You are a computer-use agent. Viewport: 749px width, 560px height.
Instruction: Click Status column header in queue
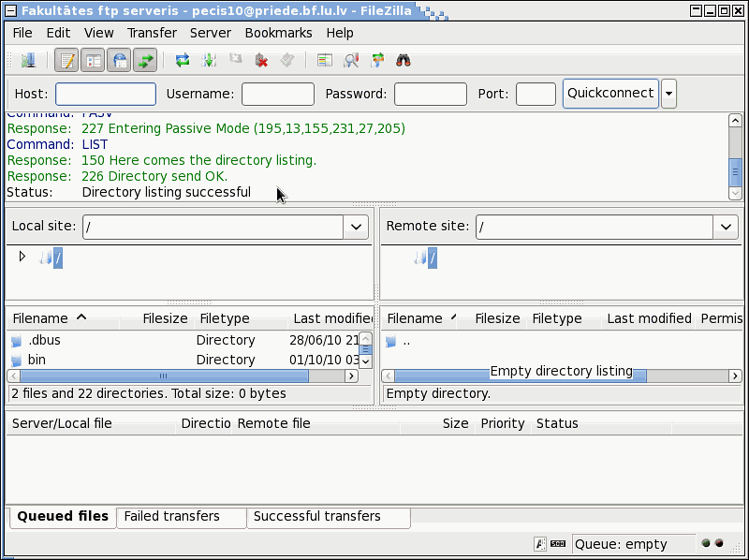[x=602, y=423]
